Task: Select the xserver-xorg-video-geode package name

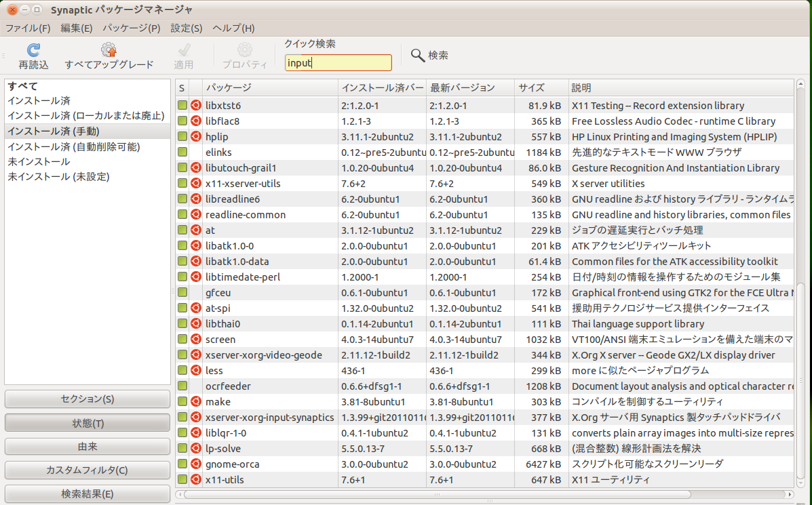Action: (264, 355)
